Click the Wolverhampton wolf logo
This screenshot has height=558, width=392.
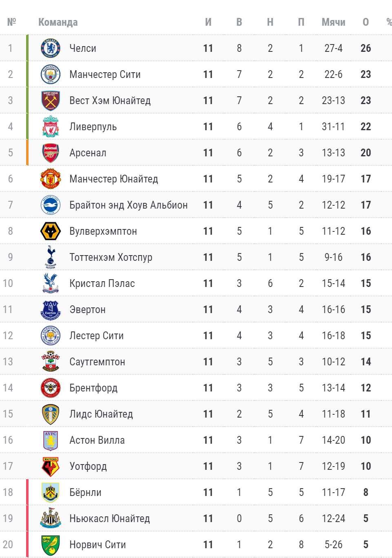coord(51,231)
